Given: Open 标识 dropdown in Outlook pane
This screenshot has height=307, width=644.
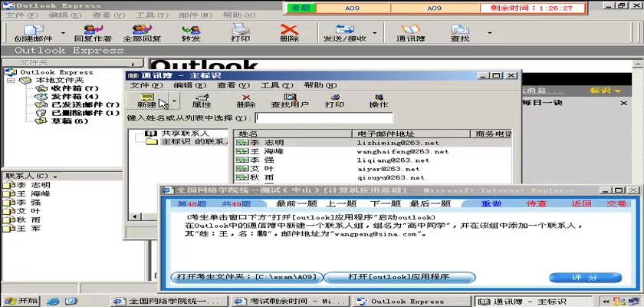Looking at the screenshot, I should (x=606, y=91).
